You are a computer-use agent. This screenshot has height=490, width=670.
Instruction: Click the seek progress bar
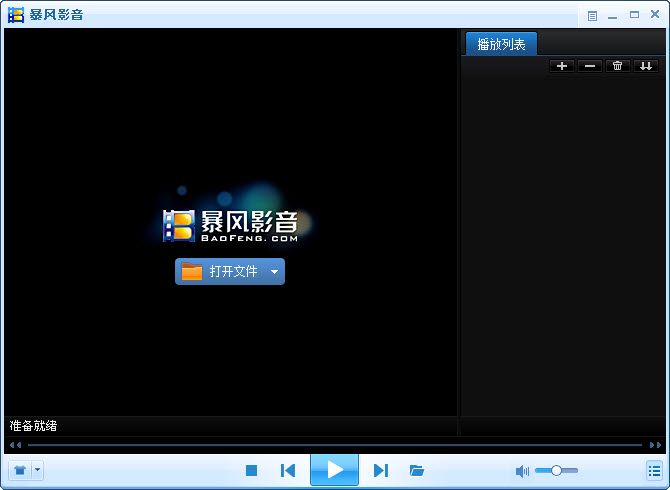click(x=334, y=444)
